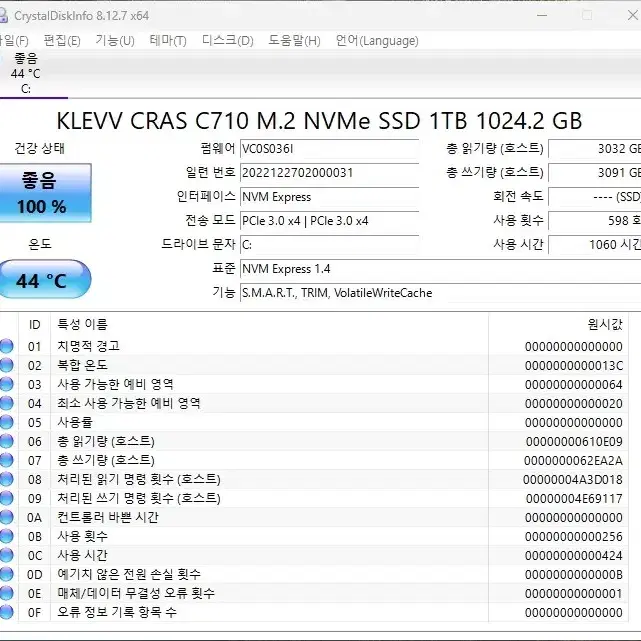Select the 사용률 attribute name

pyautogui.click(x=75, y=422)
